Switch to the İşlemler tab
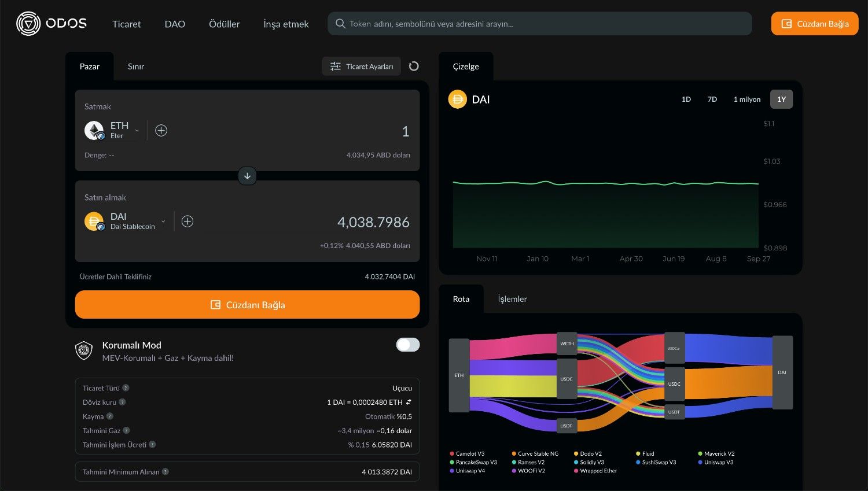868x491 pixels. 512,299
